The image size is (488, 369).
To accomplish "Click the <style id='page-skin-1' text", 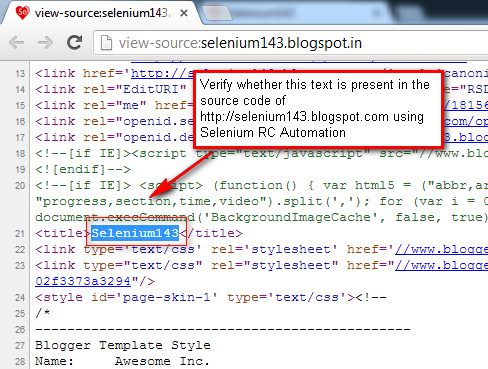I will point(127,297).
